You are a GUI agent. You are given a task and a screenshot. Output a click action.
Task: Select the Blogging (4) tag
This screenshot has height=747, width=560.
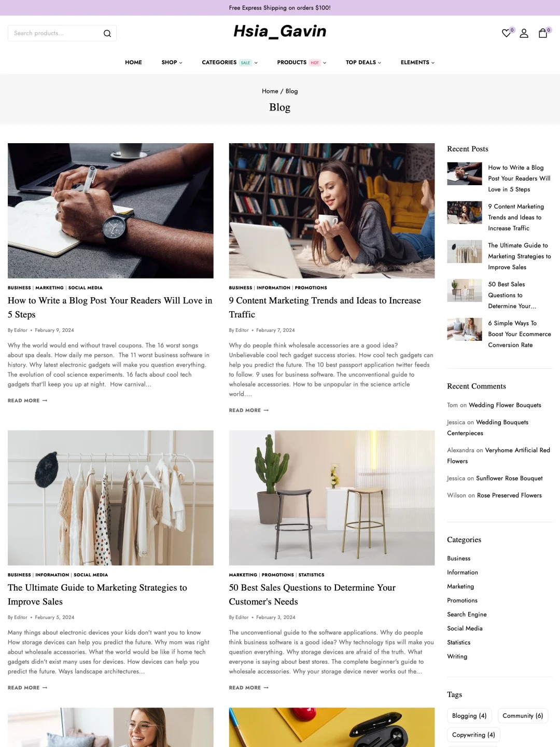[x=469, y=716]
